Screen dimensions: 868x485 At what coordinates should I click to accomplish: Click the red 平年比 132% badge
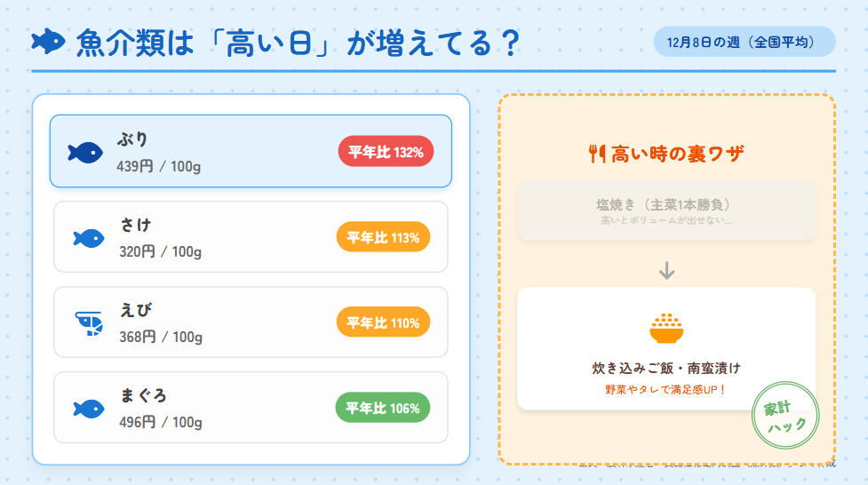385,152
